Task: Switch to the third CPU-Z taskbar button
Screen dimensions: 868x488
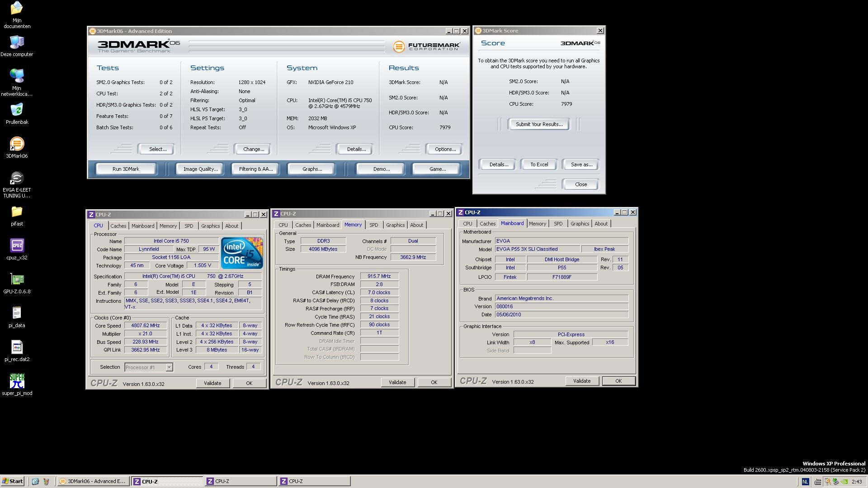Action: click(x=314, y=481)
